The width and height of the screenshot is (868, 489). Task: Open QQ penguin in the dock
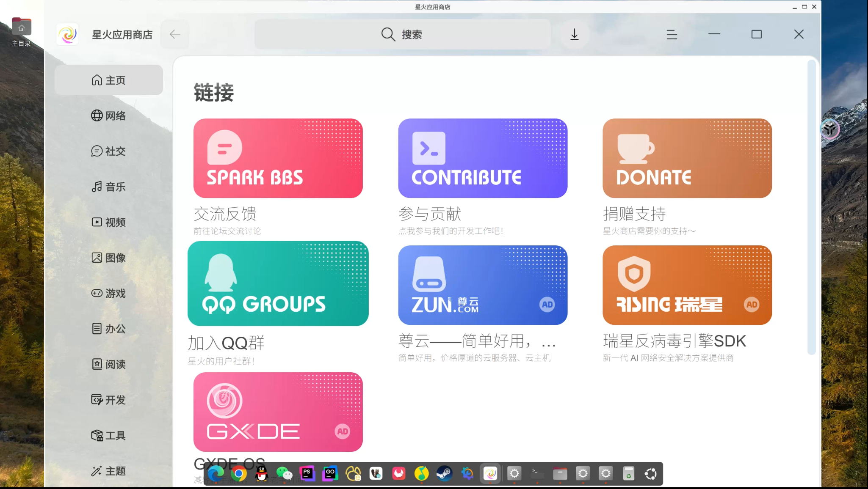coord(262,474)
